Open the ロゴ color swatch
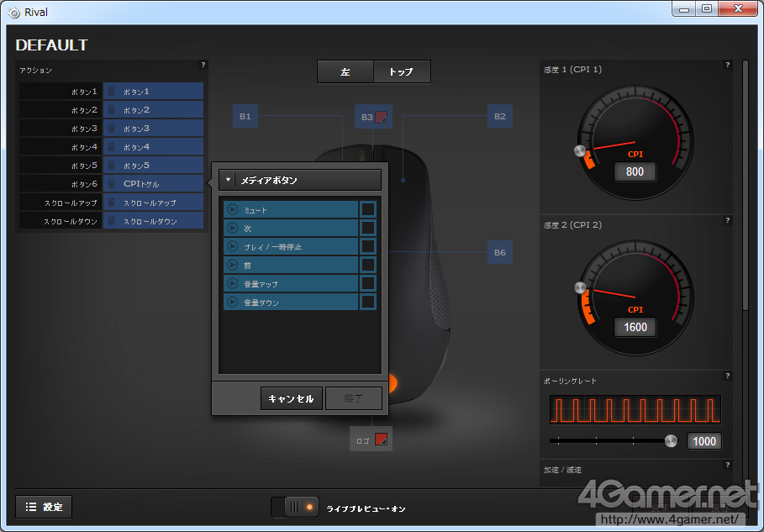The height and width of the screenshot is (532, 764). [x=381, y=439]
